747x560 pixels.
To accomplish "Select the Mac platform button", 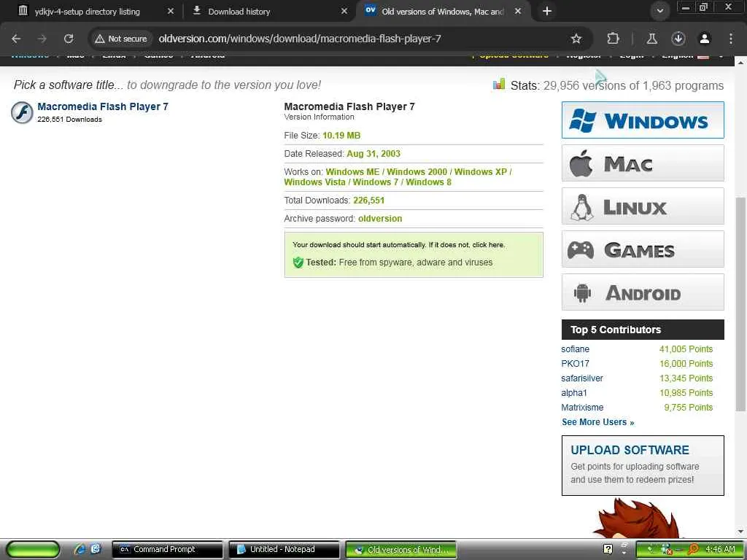I will pyautogui.click(x=643, y=163).
